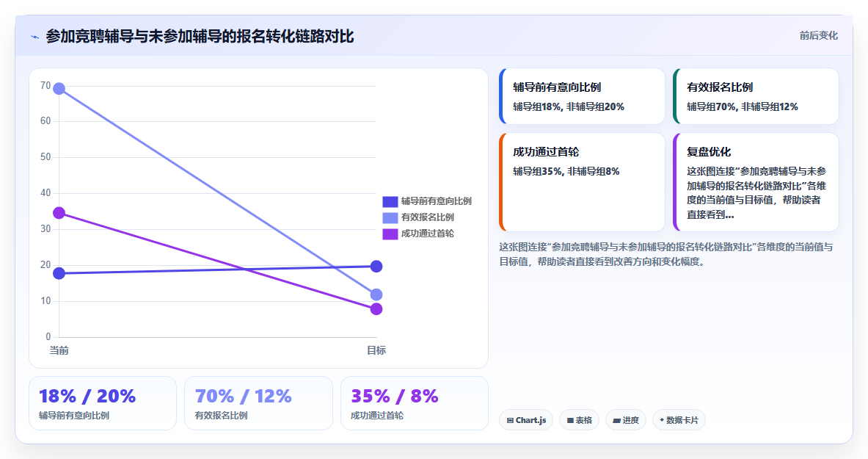
Task: Click the 进度 tag
Action: pyautogui.click(x=626, y=420)
